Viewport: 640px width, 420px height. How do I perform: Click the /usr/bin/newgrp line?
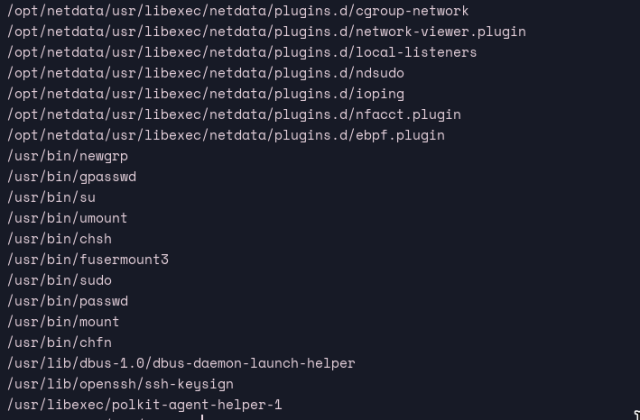tap(68, 156)
